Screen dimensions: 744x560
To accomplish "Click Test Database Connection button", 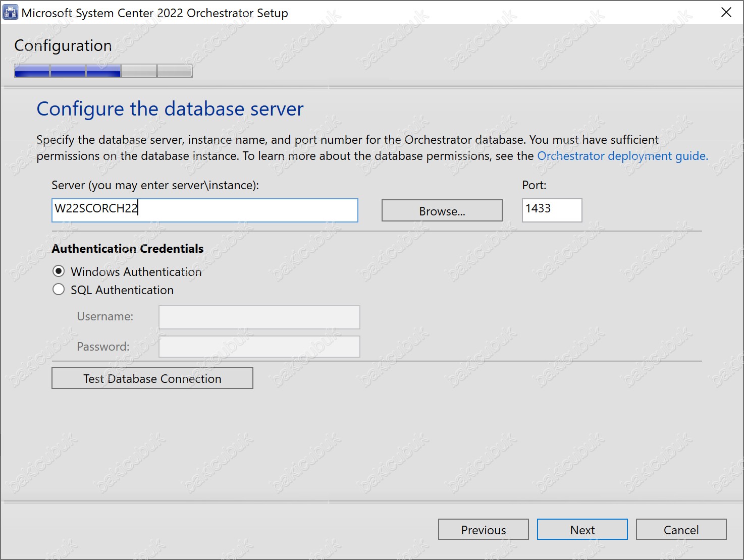I will coord(152,378).
